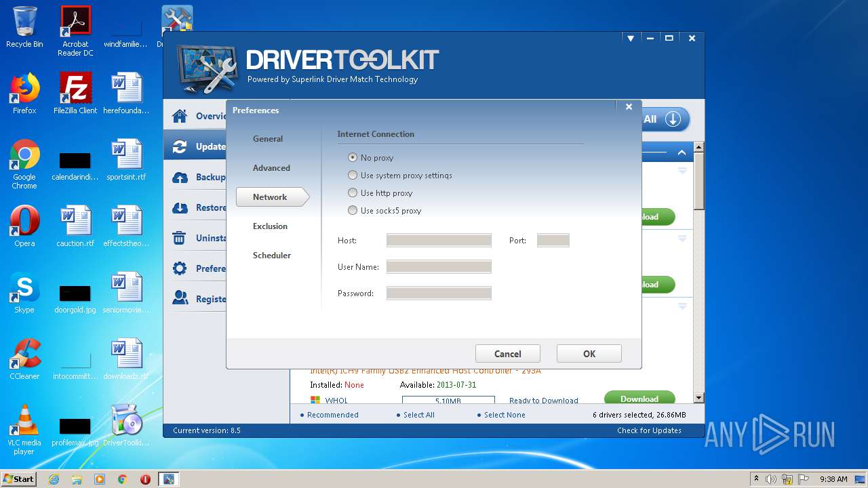This screenshot has width=868, height=488.
Task: Launch Firefox from the desktop
Action: click(x=24, y=94)
